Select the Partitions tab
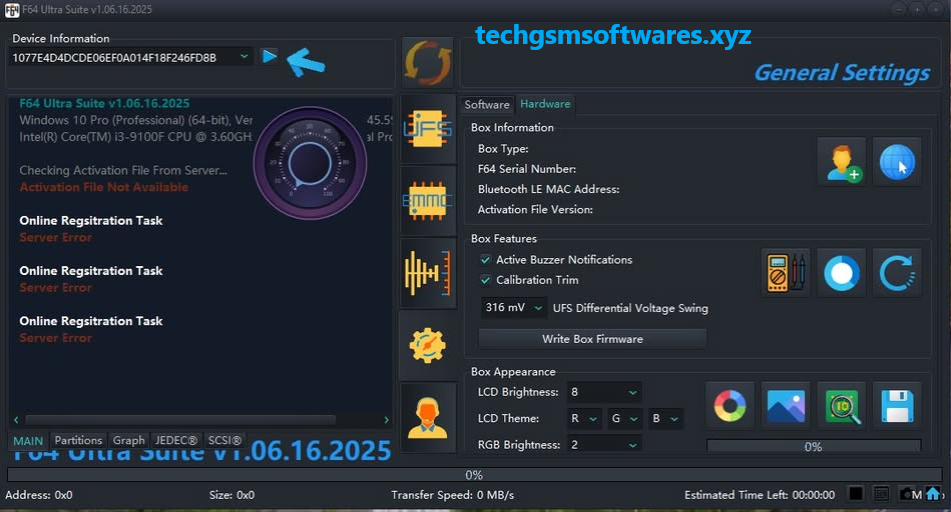 click(78, 440)
